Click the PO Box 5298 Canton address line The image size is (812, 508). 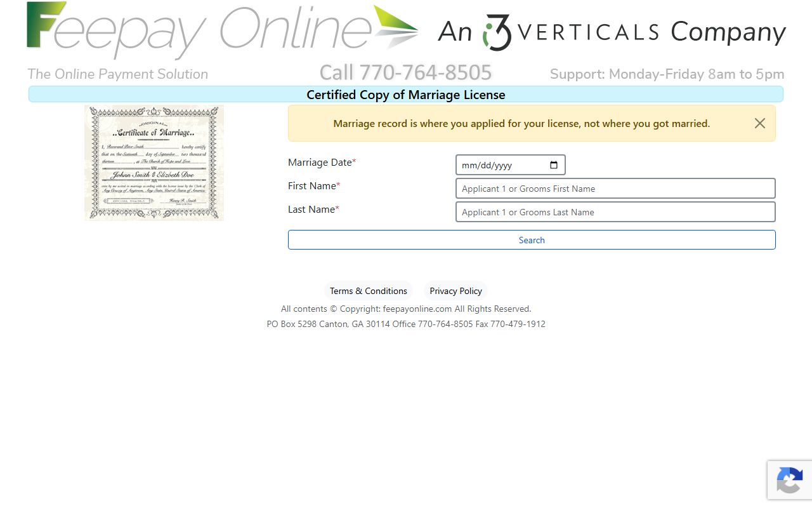pyautogui.click(x=406, y=324)
